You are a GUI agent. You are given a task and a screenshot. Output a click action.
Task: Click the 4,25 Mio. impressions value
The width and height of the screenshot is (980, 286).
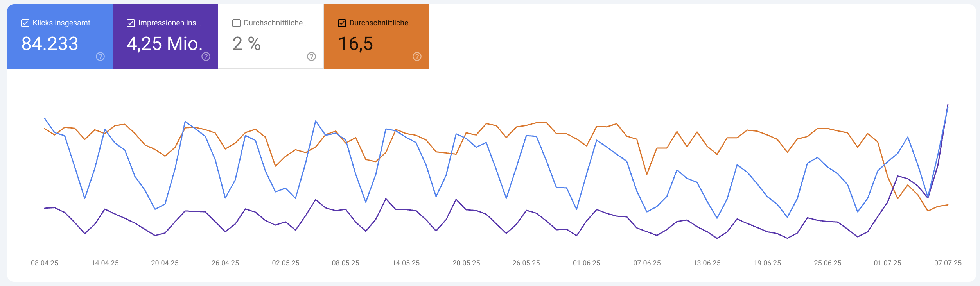165,44
